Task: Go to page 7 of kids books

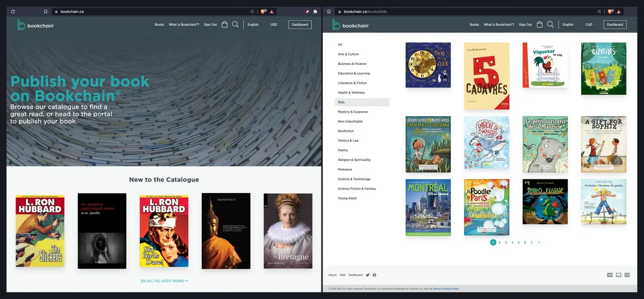Action: [x=531, y=242]
